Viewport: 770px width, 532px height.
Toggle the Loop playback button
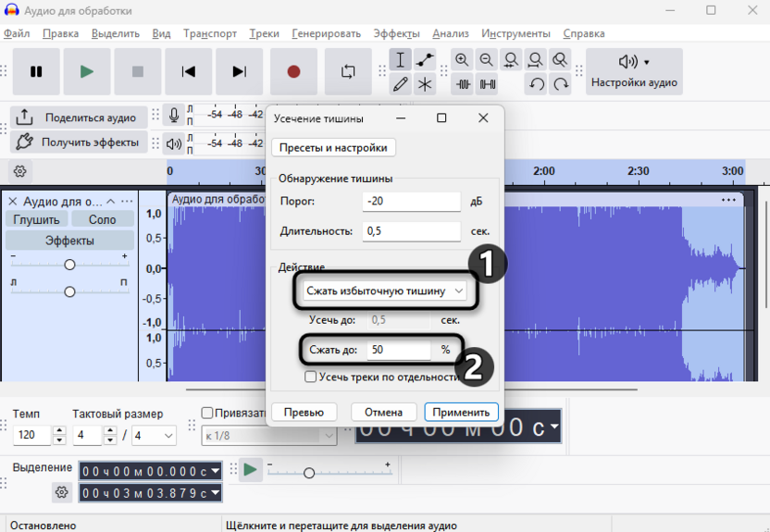348,71
